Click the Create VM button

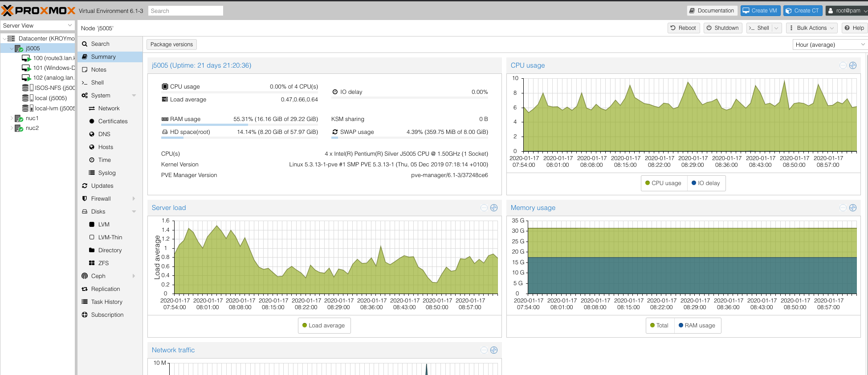[760, 11]
